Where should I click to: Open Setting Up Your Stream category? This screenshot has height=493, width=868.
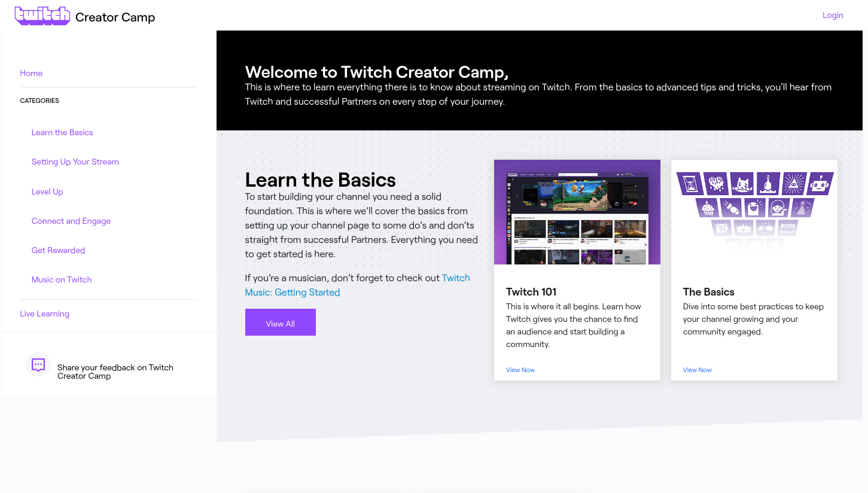75,162
